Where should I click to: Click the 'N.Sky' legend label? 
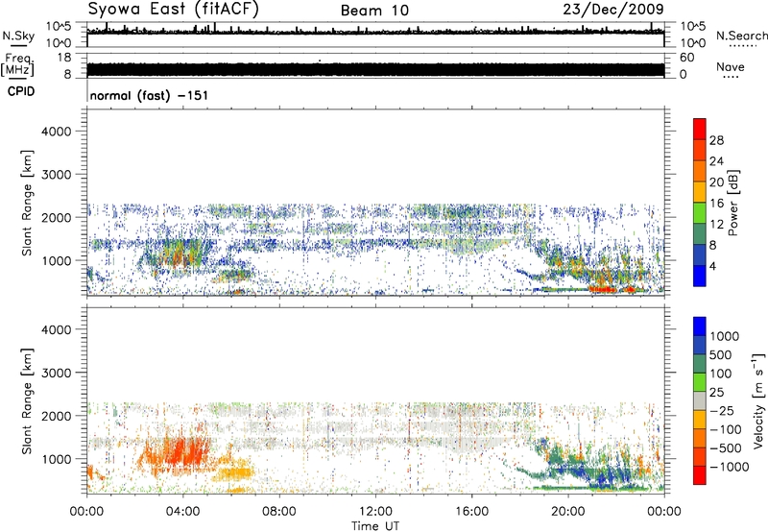(18, 36)
